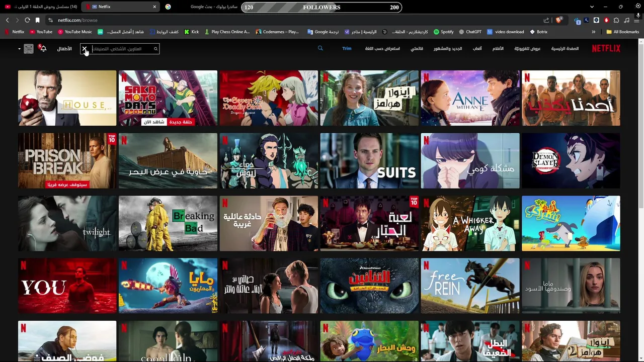
Task: Open the Kick bookmark
Action: [192, 32]
